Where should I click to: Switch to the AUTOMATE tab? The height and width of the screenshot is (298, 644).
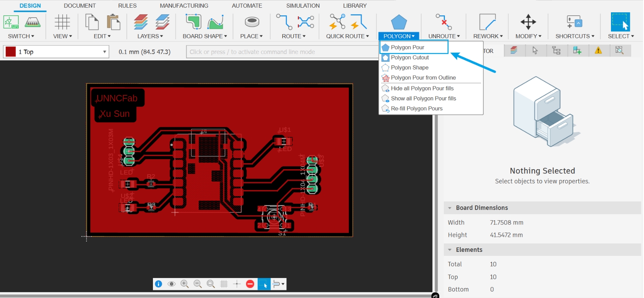pyautogui.click(x=247, y=6)
